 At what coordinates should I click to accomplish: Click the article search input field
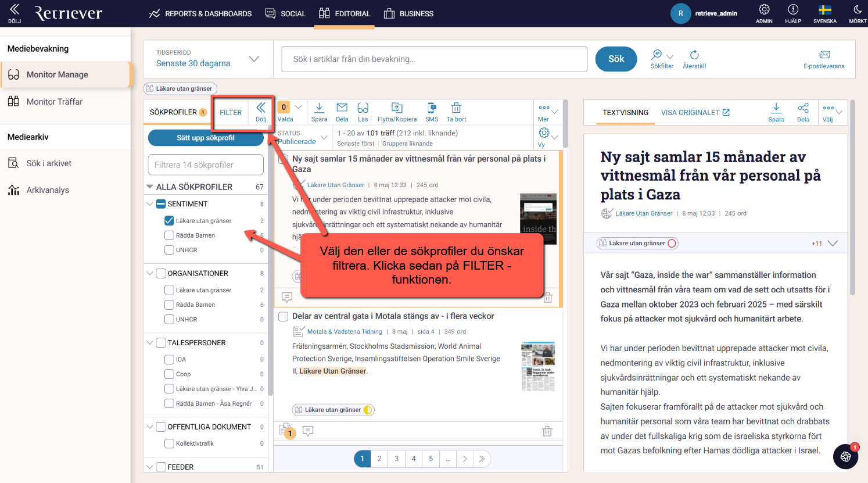(x=435, y=59)
